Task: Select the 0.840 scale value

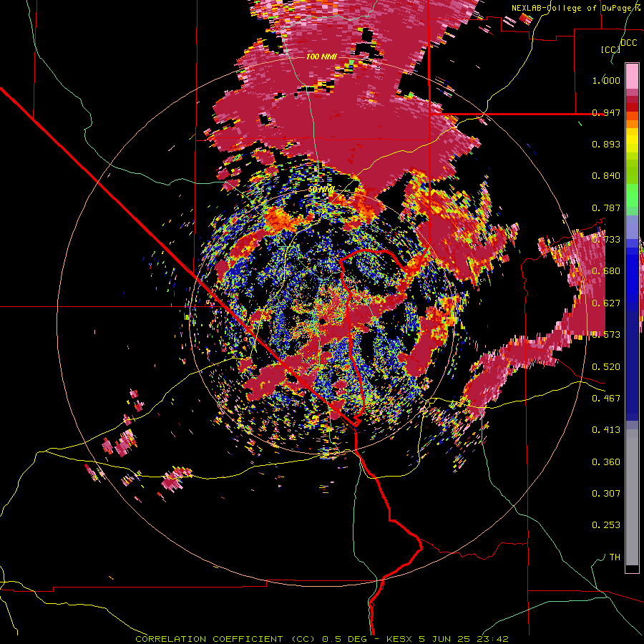Action: click(x=606, y=176)
